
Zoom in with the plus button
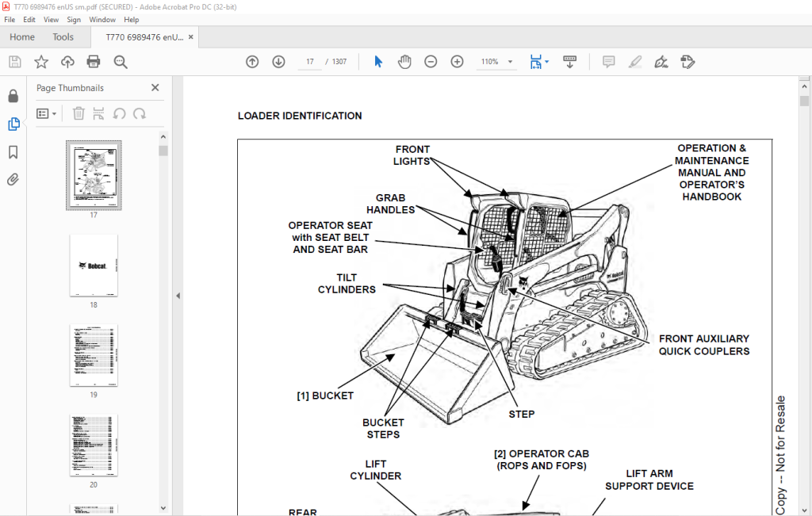click(457, 62)
